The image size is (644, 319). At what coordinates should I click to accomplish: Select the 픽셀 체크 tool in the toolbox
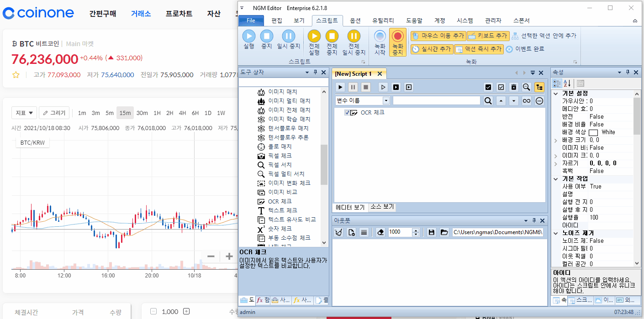tap(281, 156)
